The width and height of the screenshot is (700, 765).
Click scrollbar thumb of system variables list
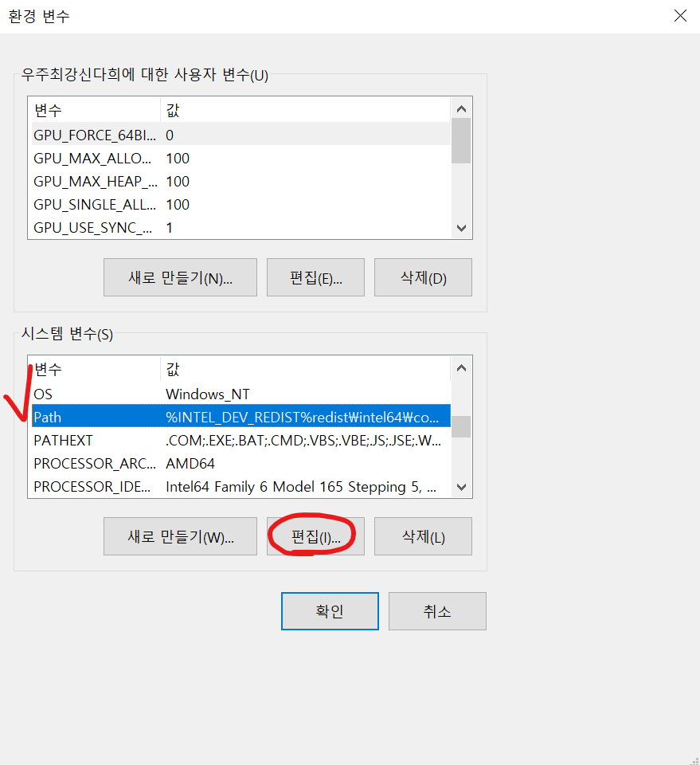[461, 427]
